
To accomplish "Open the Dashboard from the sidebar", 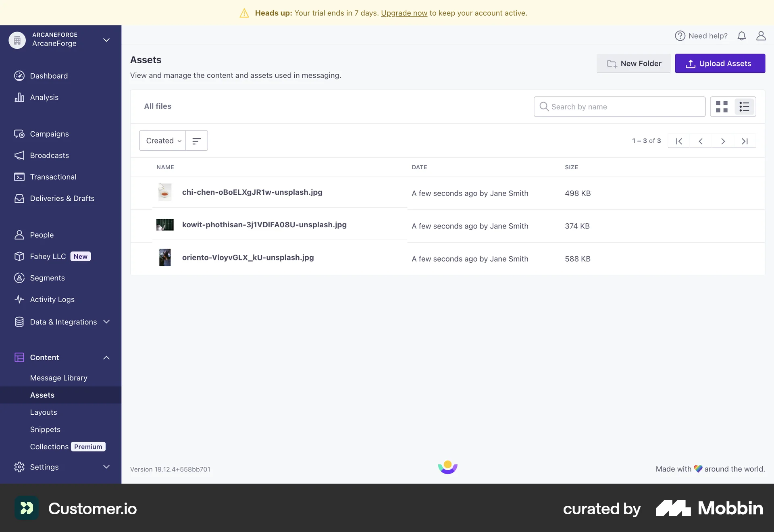I will [x=48, y=76].
